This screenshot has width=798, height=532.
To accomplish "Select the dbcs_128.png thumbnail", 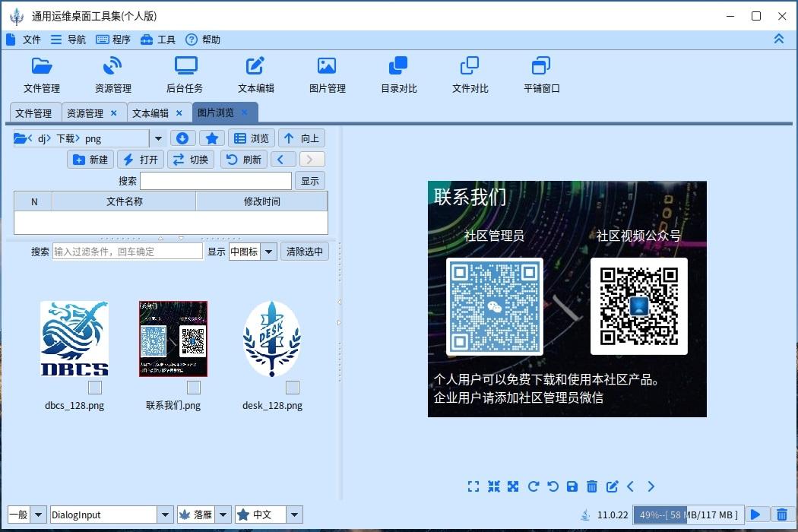I will pyautogui.click(x=74, y=338).
